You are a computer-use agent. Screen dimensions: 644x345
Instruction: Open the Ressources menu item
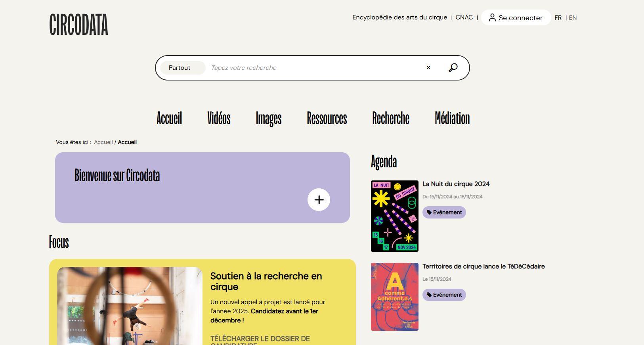327,118
